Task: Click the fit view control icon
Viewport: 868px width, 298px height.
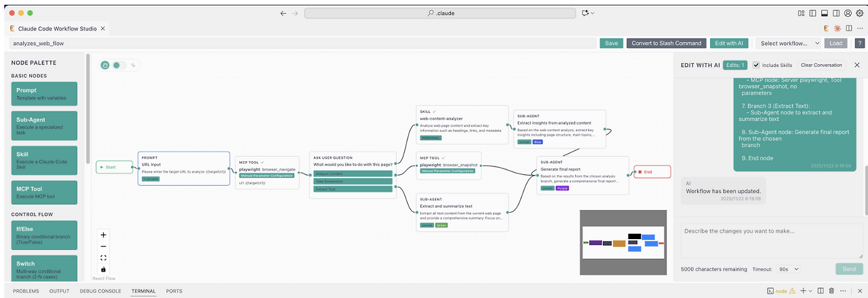Action: (x=103, y=258)
